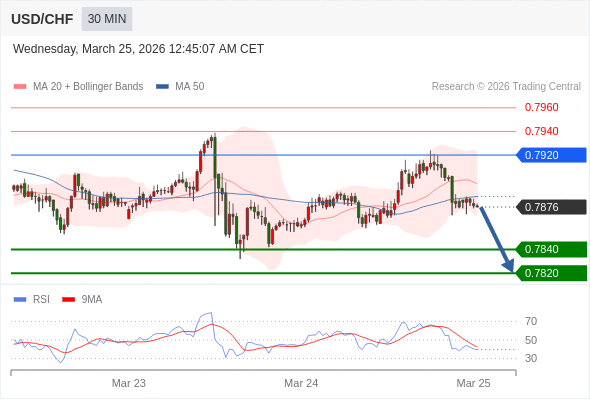Toggle the 9MA legend marker

click(x=68, y=300)
